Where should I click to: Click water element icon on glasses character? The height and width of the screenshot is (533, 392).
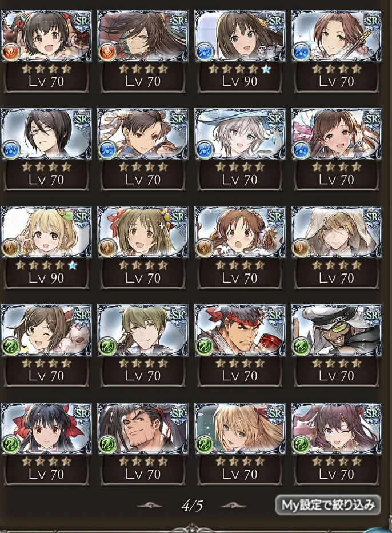(x=10, y=150)
